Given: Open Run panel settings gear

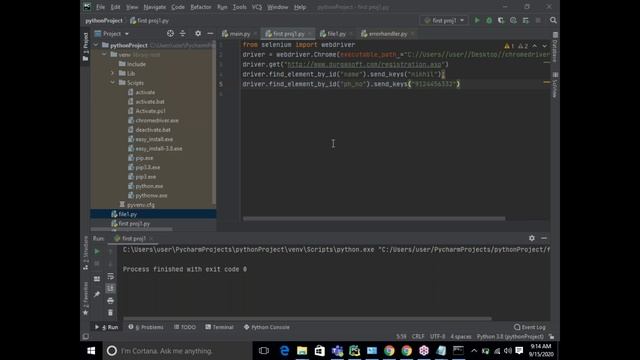Looking at the screenshot, I should pos(531,238).
